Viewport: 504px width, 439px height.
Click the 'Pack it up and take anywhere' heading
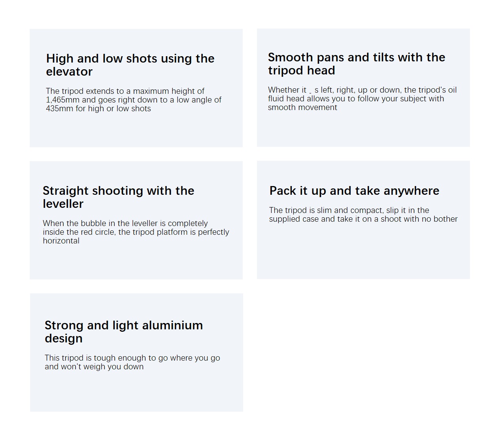[354, 191]
